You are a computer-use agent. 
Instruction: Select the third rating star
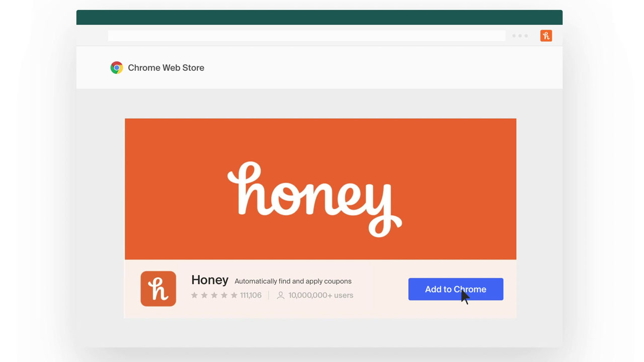click(x=214, y=295)
